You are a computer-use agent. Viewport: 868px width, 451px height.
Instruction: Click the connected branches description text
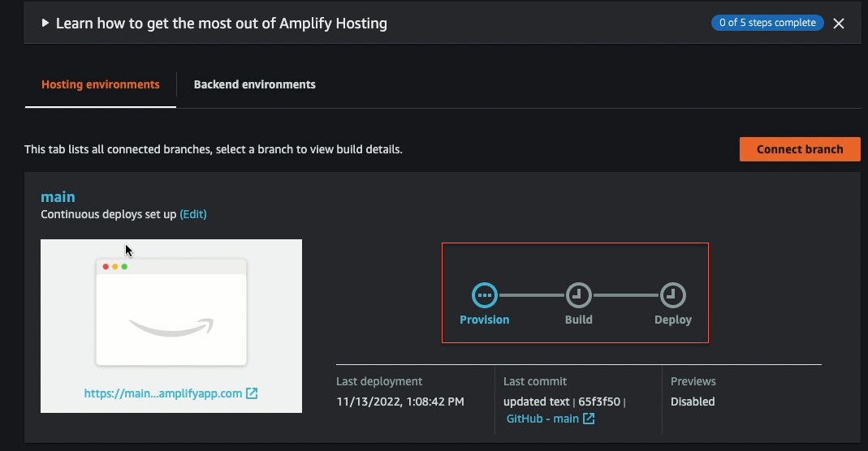click(213, 149)
